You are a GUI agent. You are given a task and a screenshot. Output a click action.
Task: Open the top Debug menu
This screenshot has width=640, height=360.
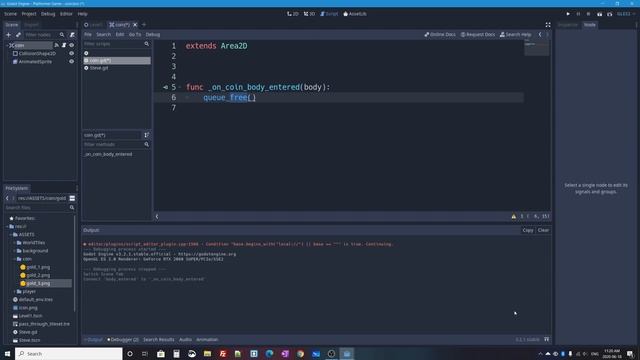click(48, 14)
